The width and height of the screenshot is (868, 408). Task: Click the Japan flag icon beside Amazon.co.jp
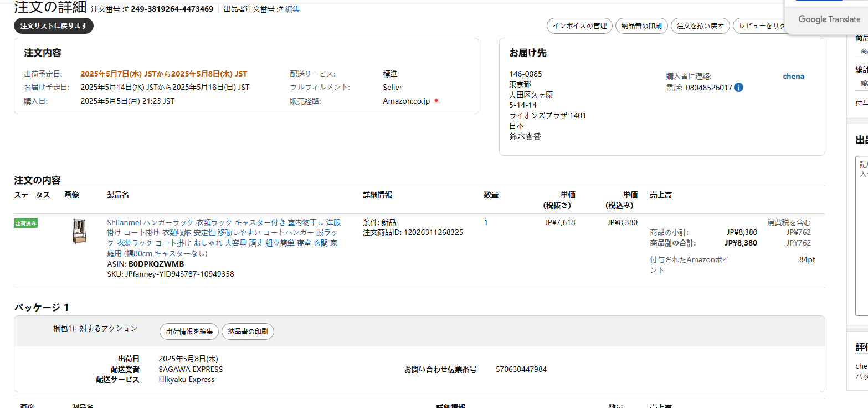pos(437,101)
